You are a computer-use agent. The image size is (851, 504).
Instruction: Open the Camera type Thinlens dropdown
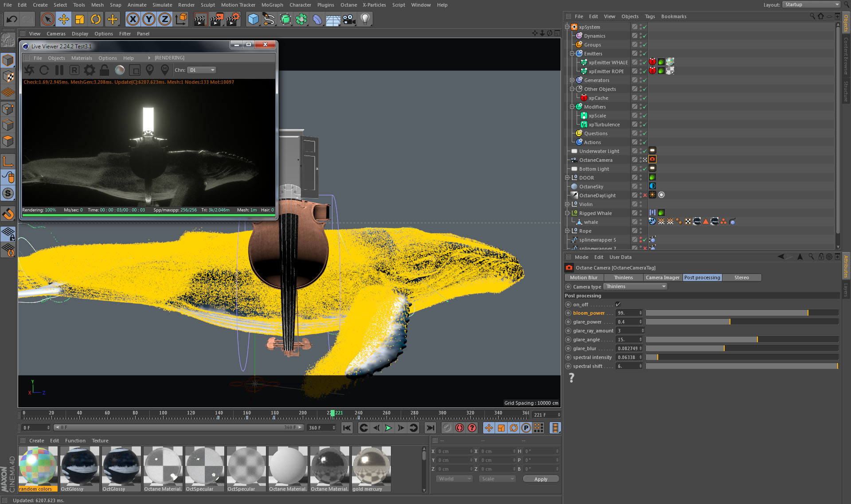[636, 286]
